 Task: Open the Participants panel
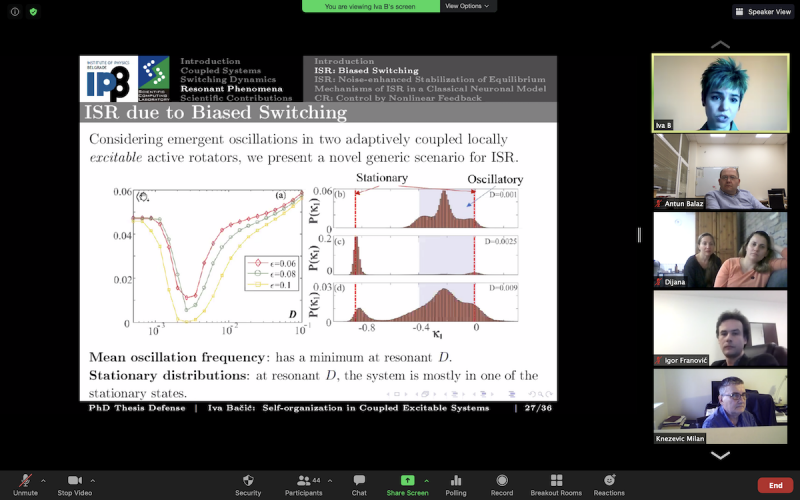(304, 485)
